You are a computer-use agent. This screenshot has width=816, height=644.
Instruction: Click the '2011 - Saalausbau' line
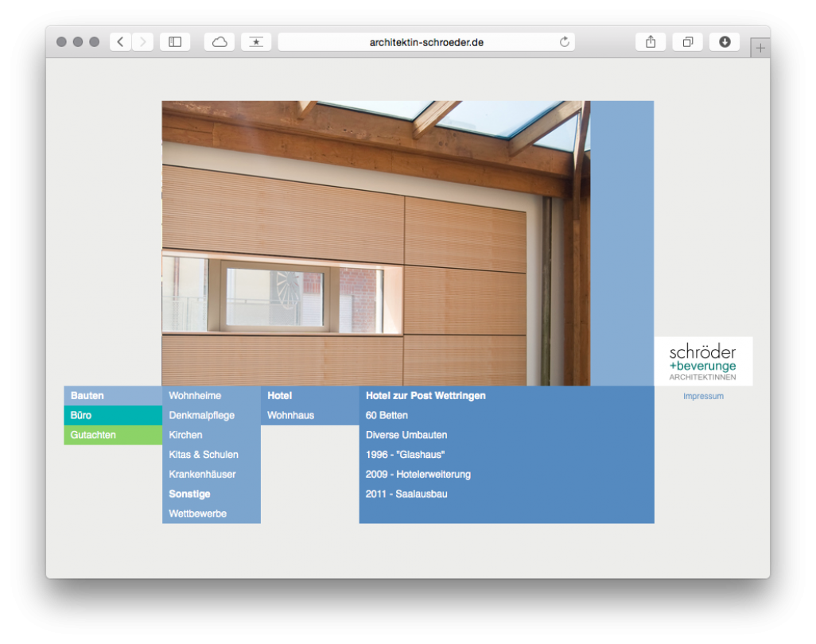(x=406, y=495)
